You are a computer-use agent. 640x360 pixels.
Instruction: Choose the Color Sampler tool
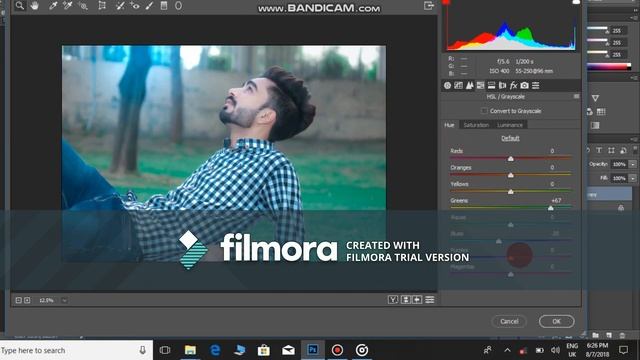[68, 6]
